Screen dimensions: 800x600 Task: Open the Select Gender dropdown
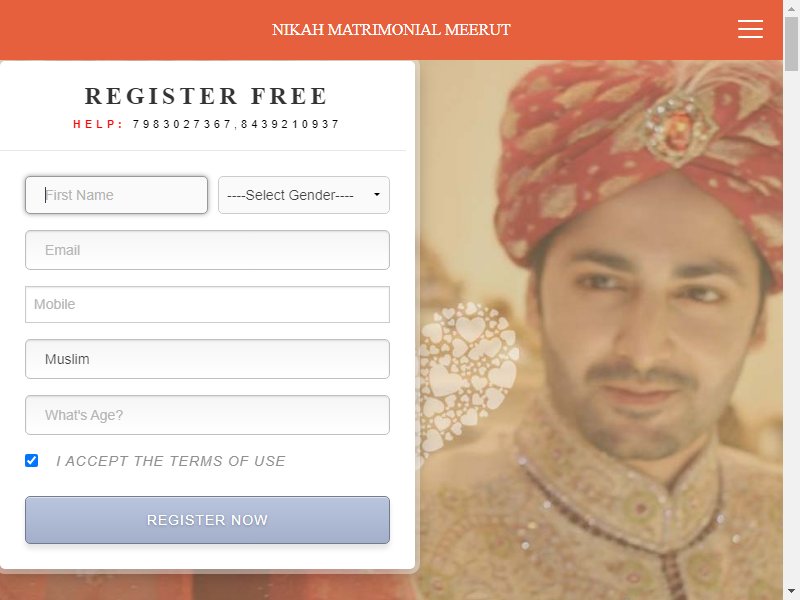coord(304,195)
